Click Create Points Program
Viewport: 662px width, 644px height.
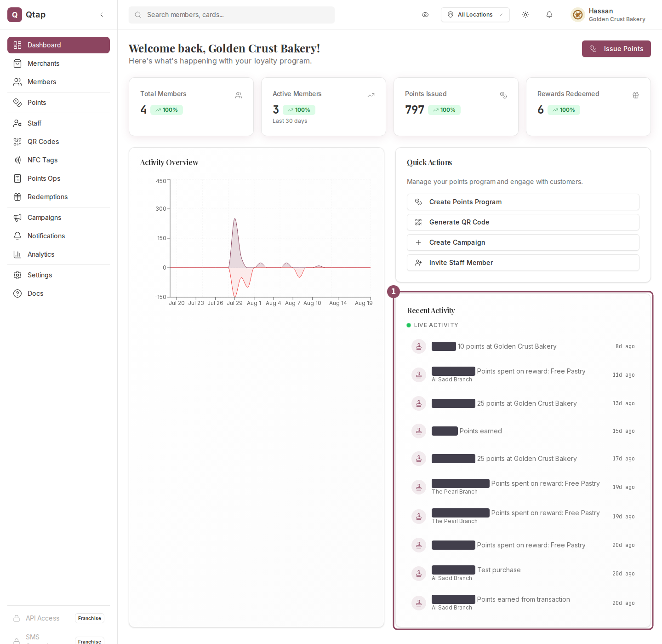click(523, 202)
